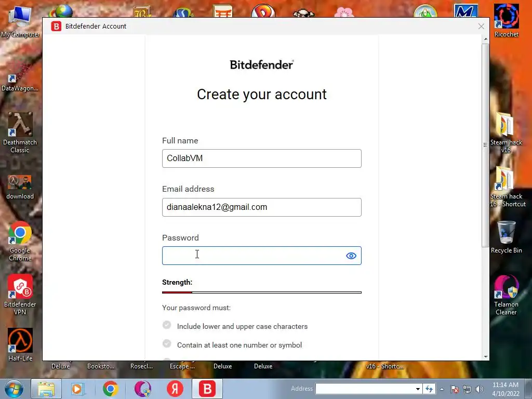This screenshot has height=399, width=532.
Task: Switch to Bitdefender taskbar button
Action: pos(207,389)
